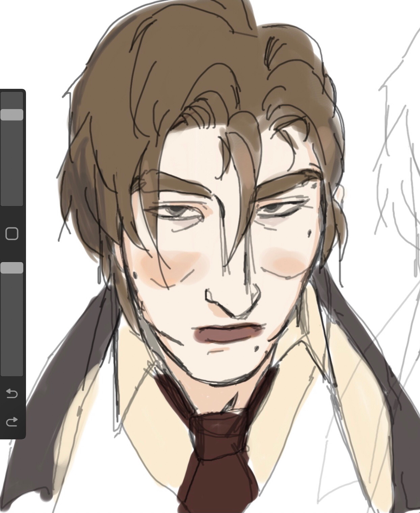The height and width of the screenshot is (513, 420).
Task: Tap the undo arrow in the sidebar
Action: click(12, 393)
